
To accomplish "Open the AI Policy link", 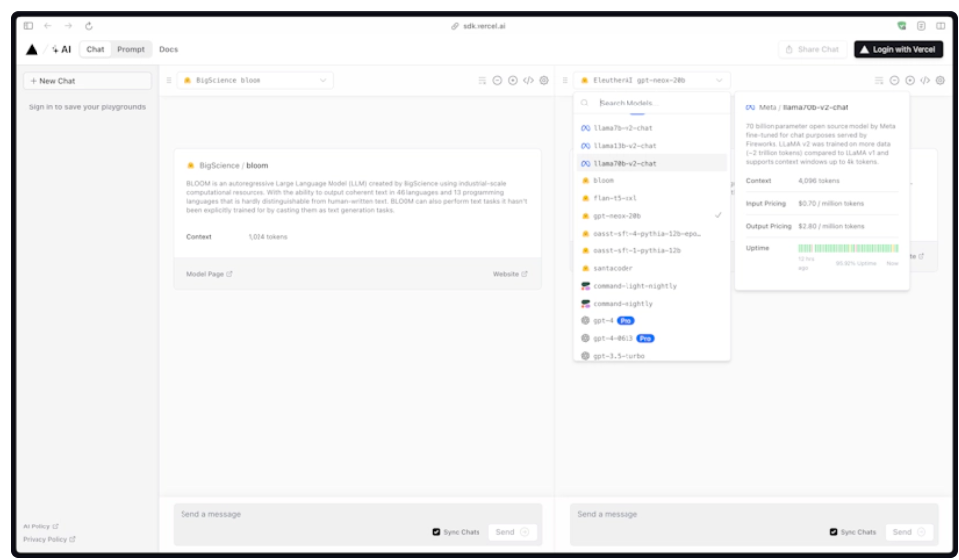I will coord(41,526).
